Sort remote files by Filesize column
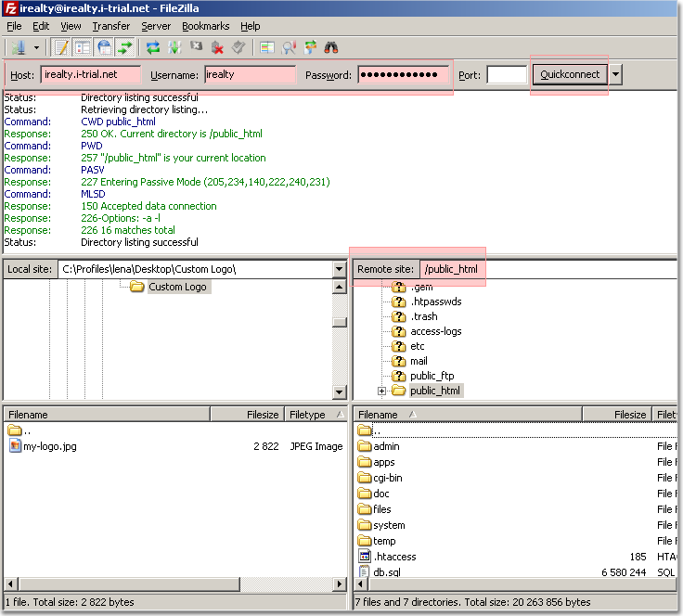683x616 pixels. [x=617, y=415]
